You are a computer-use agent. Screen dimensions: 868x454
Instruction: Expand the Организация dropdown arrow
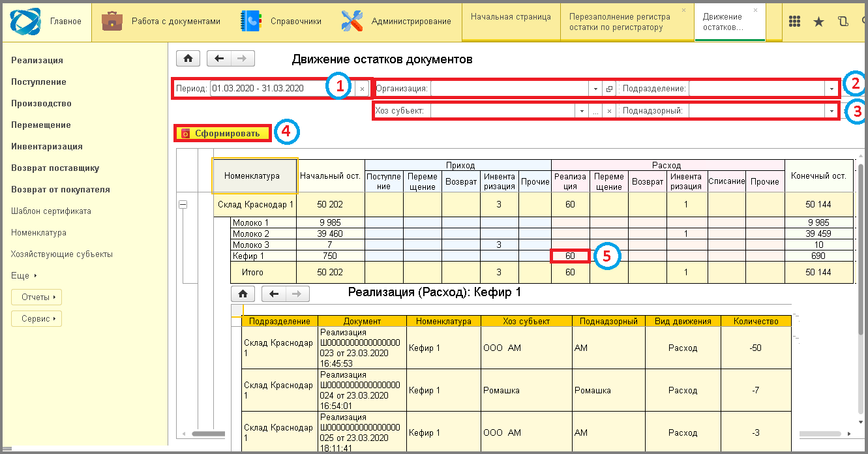(595, 89)
